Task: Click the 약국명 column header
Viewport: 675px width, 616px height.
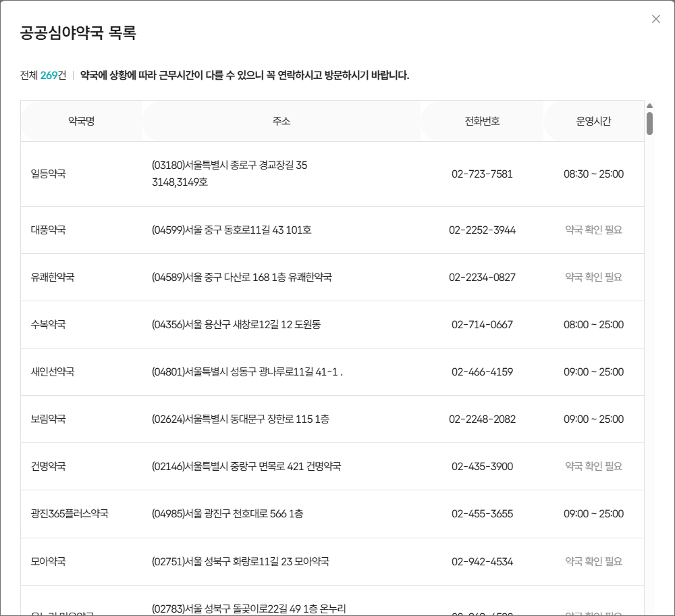Action: (81, 122)
